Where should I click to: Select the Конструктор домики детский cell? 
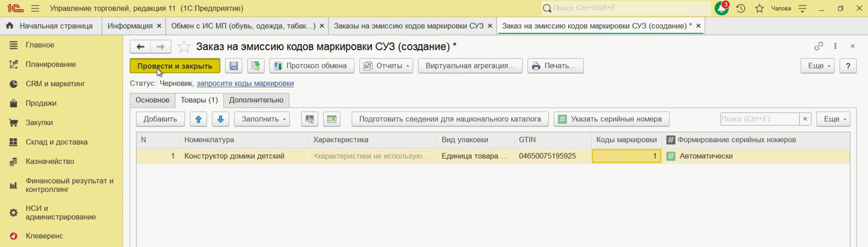coord(244,156)
